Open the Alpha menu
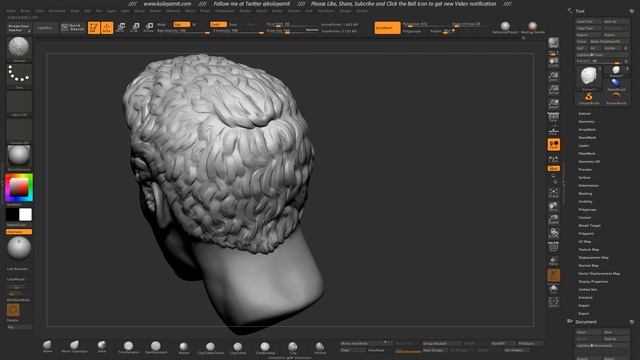Viewport: 640px width, 360px height. click(x=11, y=11)
